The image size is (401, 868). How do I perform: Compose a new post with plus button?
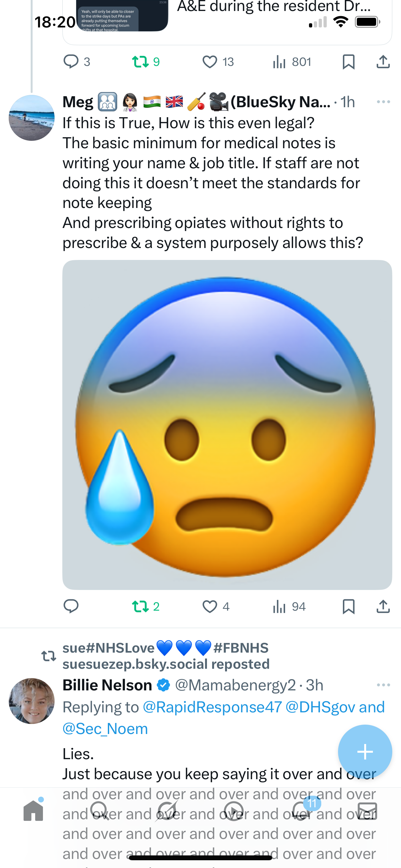coord(365,752)
